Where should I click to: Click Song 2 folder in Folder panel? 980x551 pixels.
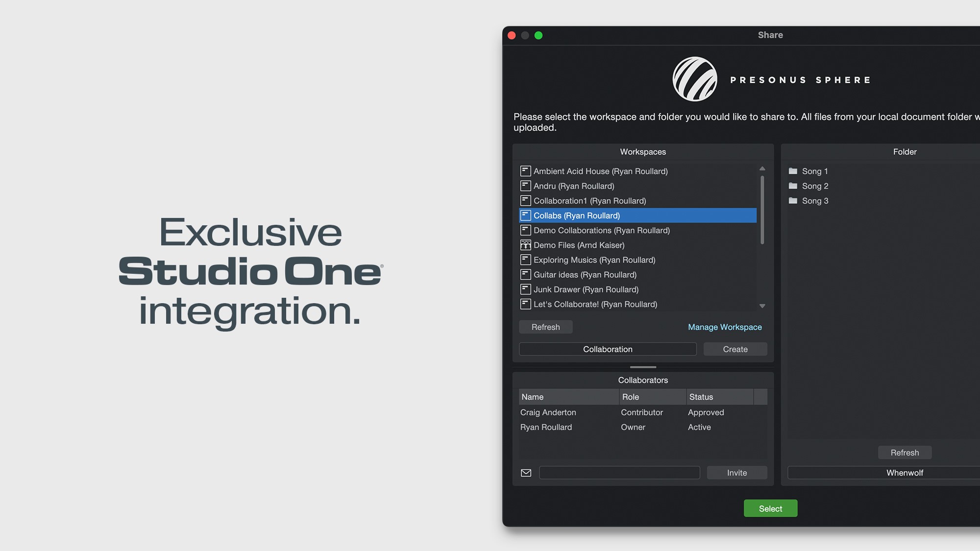pyautogui.click(x=815, y=186)
